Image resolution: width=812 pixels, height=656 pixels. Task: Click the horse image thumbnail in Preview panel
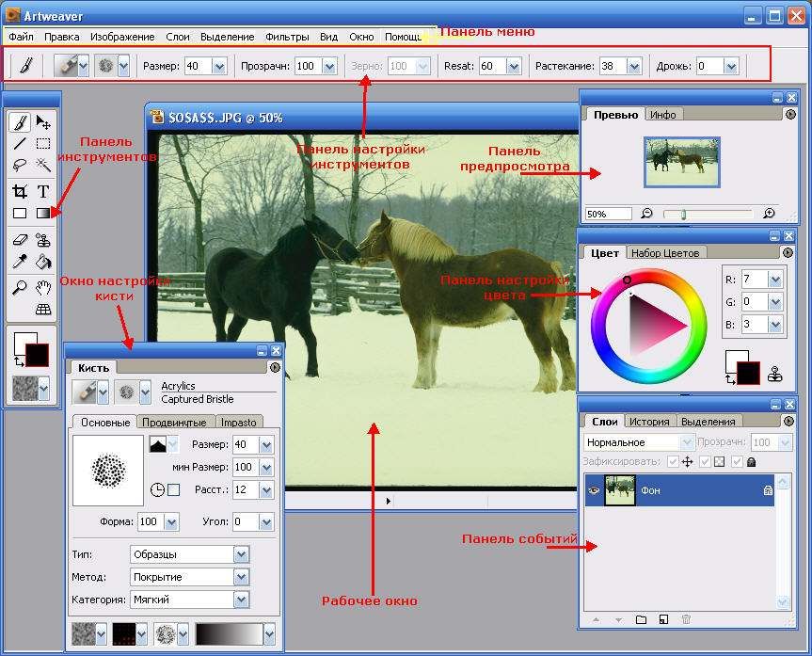pos(682,162)
